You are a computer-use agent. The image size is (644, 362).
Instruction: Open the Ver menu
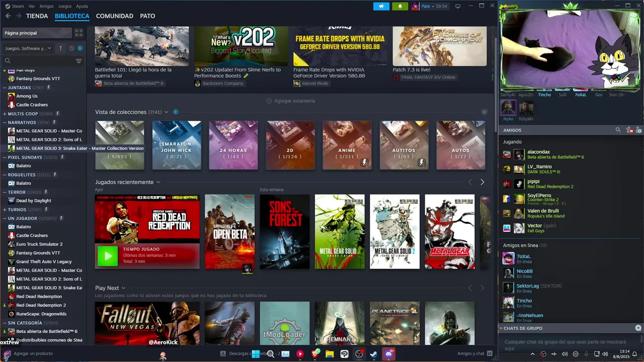(32, 6)
